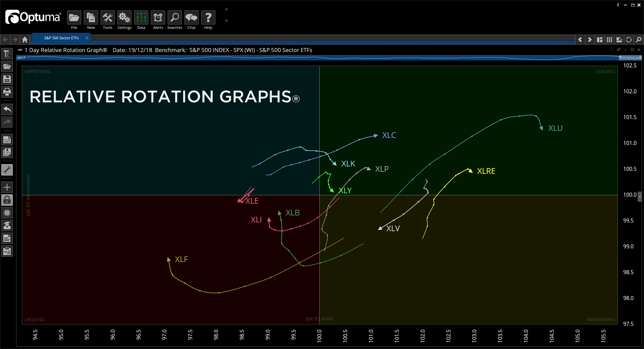Click the date range slider highlighted handle
Viewport: 644px width, 349px height.
click(x=631, y=58)
